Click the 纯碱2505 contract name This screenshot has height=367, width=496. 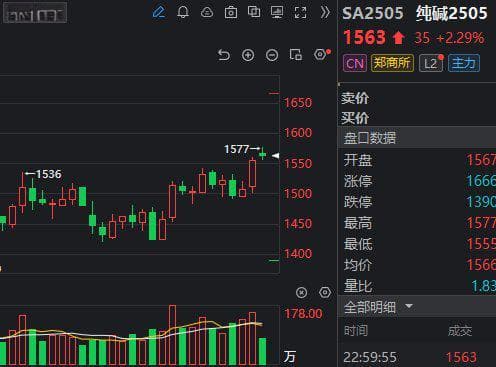[451, 13]
